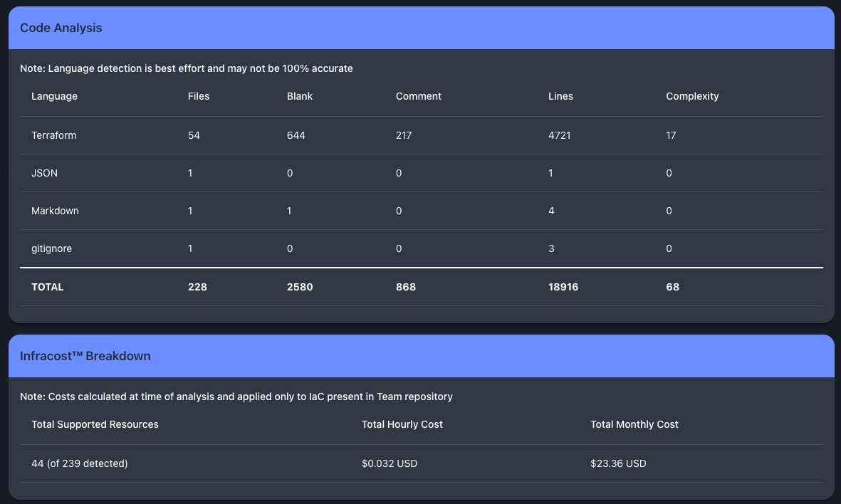Click the JSON language row
841x504 pixels.
coord(44,173)
